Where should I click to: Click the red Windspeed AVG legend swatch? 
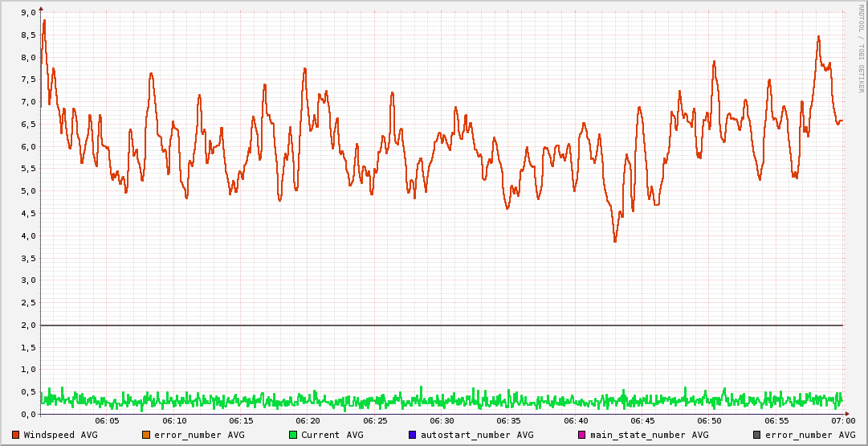tap(16, 435)
